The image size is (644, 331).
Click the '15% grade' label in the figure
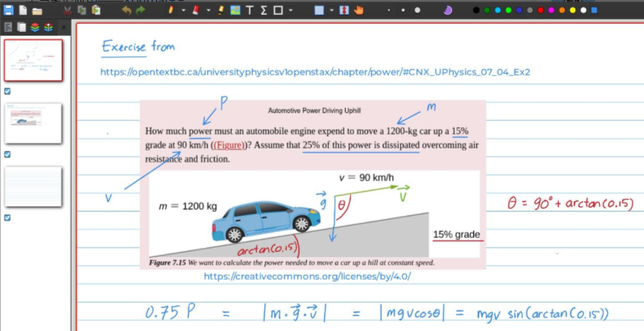click(457, 235)
